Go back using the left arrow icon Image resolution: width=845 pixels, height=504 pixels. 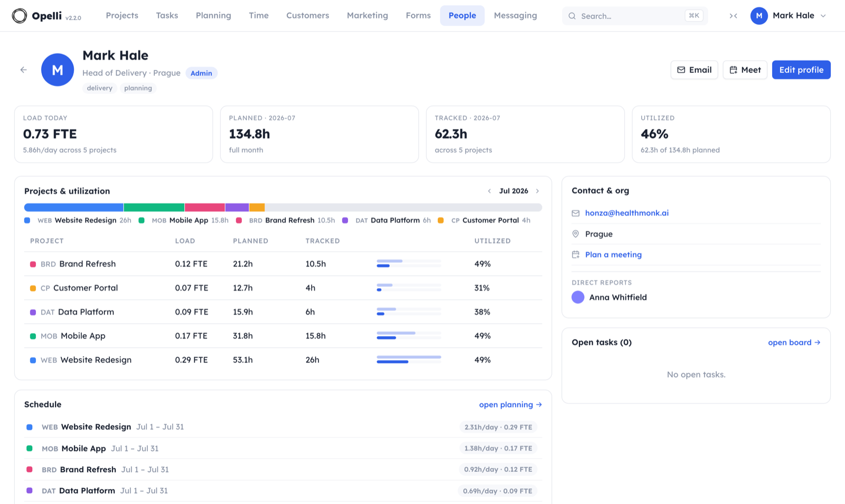point(23,70)
